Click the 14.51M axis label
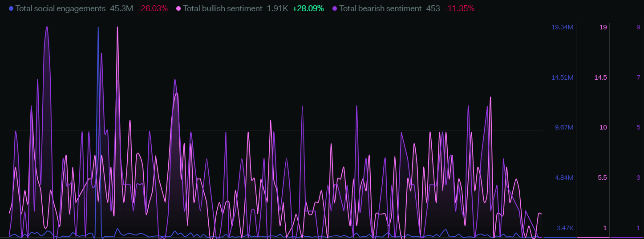The height and width of the screenshot is (239, 644). (x=562, y=78)
